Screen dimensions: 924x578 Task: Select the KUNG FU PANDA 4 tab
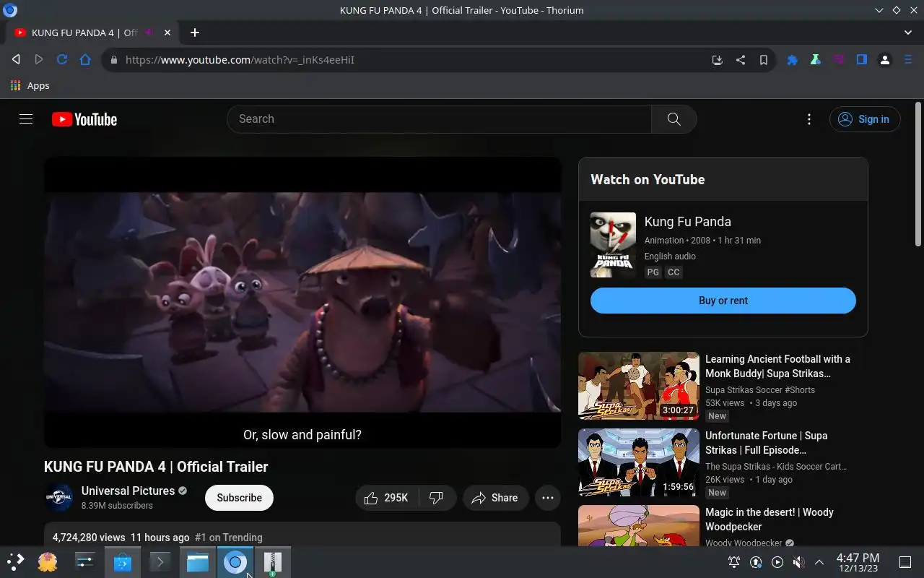92,33
